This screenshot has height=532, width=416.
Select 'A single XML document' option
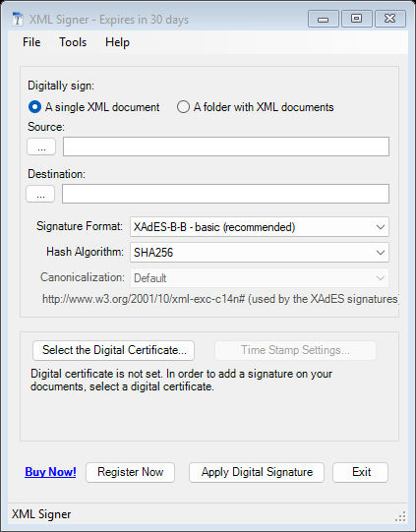pos(94,107)
